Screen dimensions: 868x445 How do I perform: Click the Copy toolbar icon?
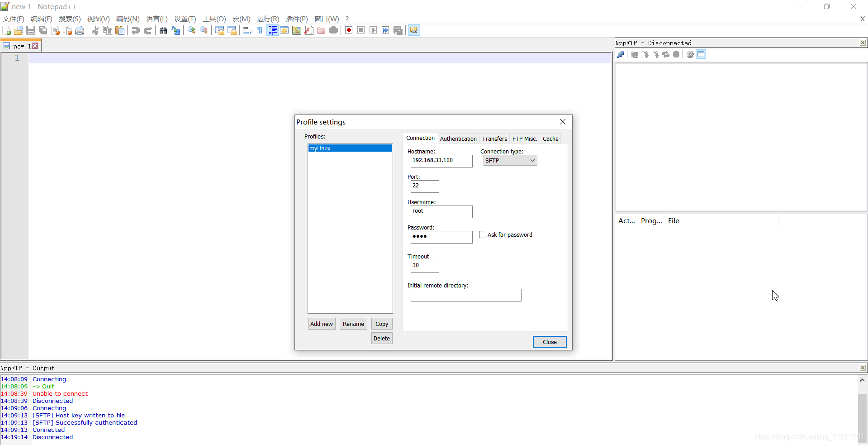click(108, 30)
